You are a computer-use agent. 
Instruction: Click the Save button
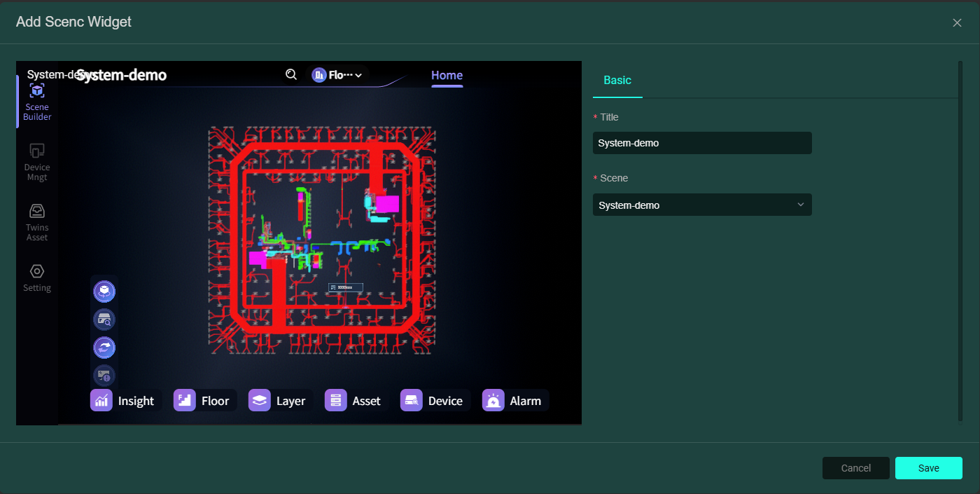tap(928, 468)
